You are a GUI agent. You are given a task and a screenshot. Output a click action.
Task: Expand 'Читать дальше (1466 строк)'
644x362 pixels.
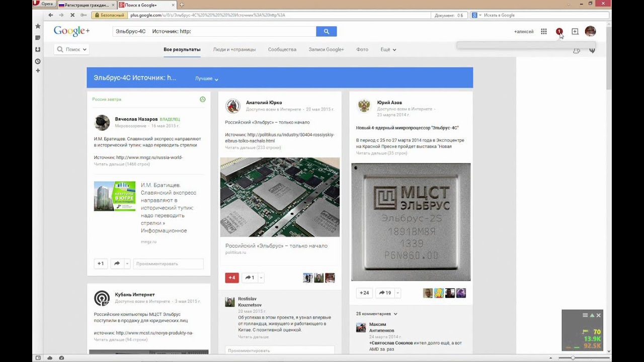pos(122,164)
